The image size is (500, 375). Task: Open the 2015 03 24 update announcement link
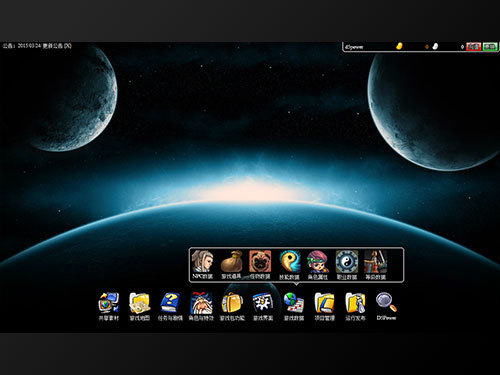[x=40, y=46]
